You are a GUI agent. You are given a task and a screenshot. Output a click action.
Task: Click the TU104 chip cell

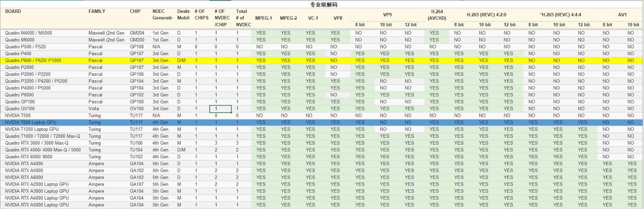click(136, 150)
